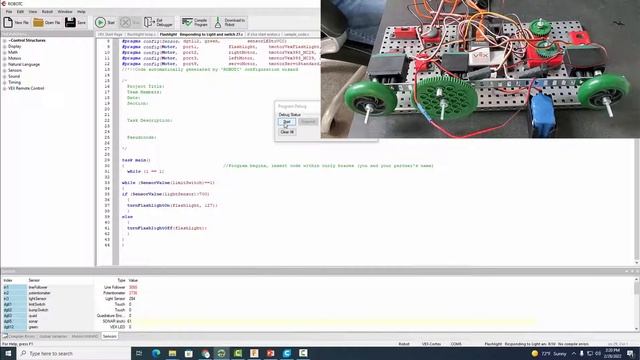Open the Window menu
The image size is (640, 360).
(x=64, y=12)
